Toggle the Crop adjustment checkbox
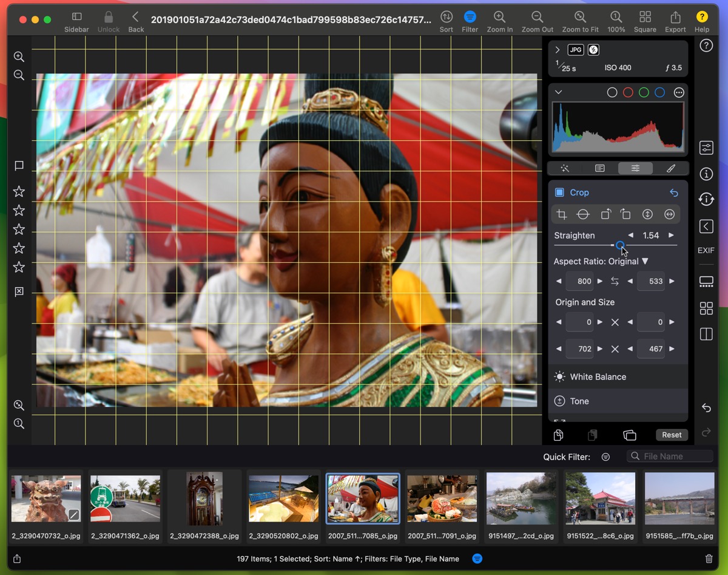The width and height of the screenshot is (728, 575). pos(559,192)
